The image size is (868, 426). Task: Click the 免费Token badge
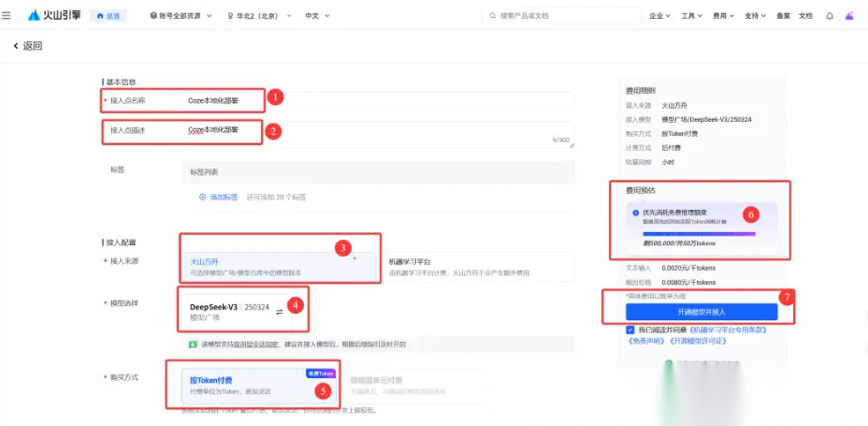coord(321,374)
